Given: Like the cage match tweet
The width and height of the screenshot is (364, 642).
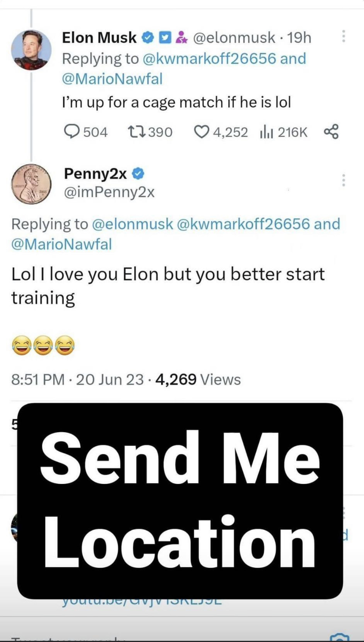Looking at the screenshot, I should [x=201, y=132].
